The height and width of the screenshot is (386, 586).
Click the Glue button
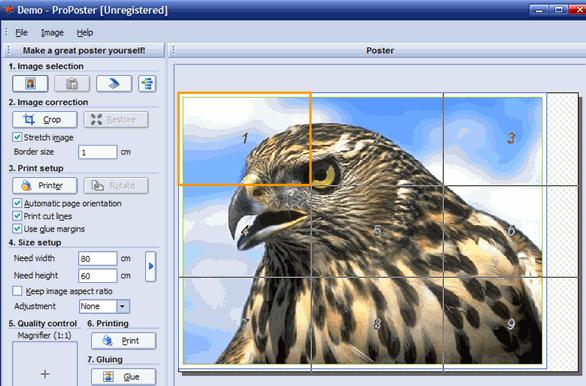tap(123, 377)
